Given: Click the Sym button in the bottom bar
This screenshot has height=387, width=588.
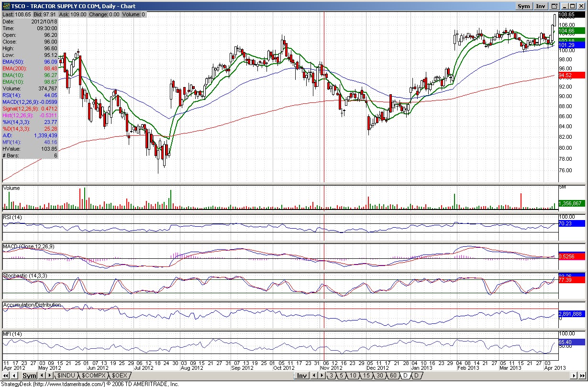Looking at the screenshot, I should click(29, 376).
